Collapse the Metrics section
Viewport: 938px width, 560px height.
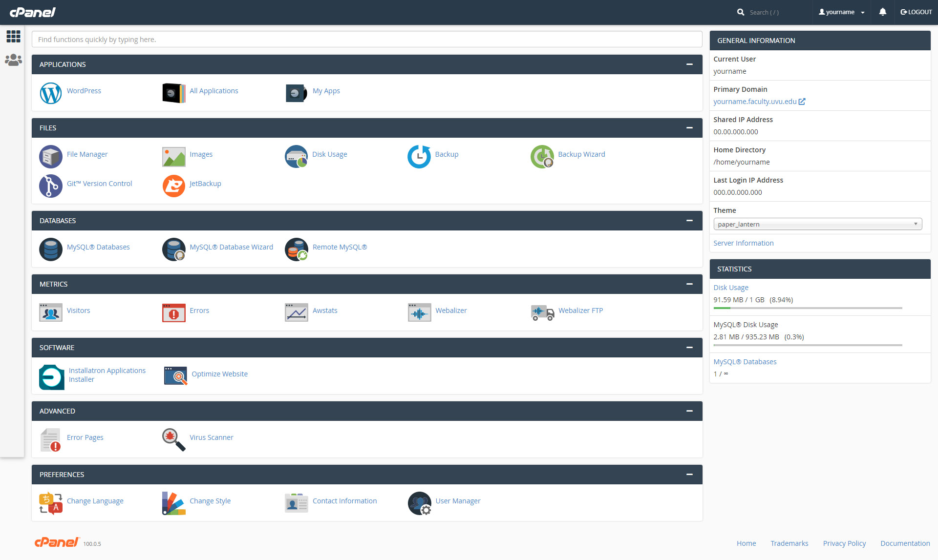click(x=689, y=284)
